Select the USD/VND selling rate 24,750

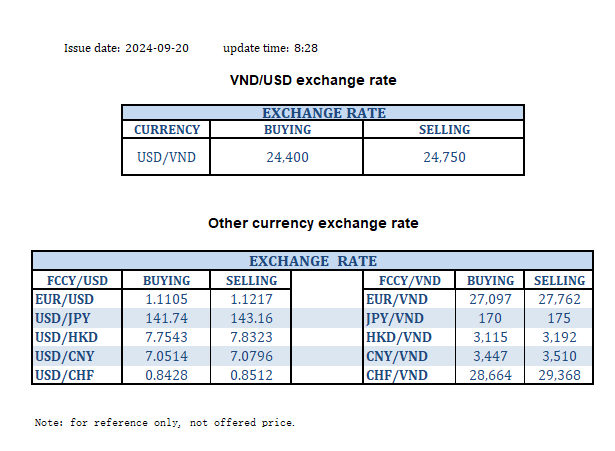(444, 157)
